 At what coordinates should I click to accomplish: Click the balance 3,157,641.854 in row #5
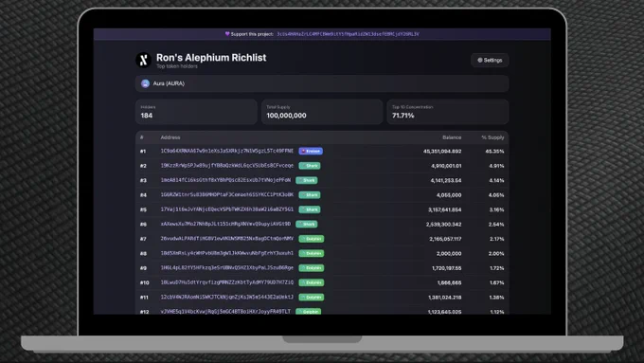(x=445, y=209)
